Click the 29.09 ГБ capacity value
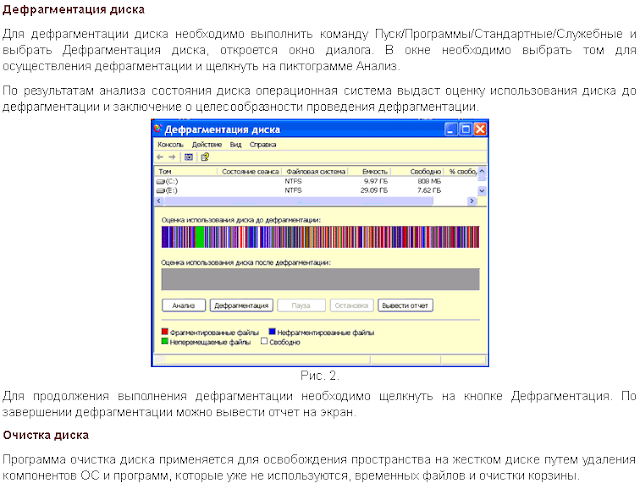This screenshot has height=489, width=640. 374,191
